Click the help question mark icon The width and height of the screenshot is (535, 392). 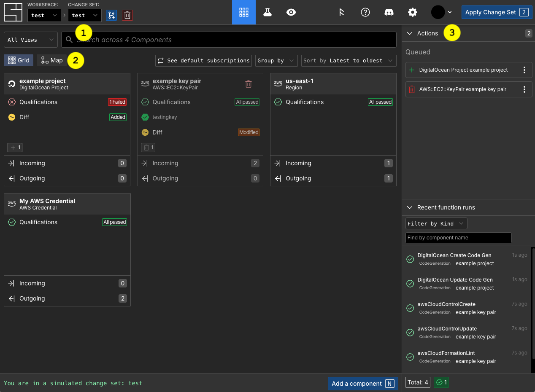365,12
